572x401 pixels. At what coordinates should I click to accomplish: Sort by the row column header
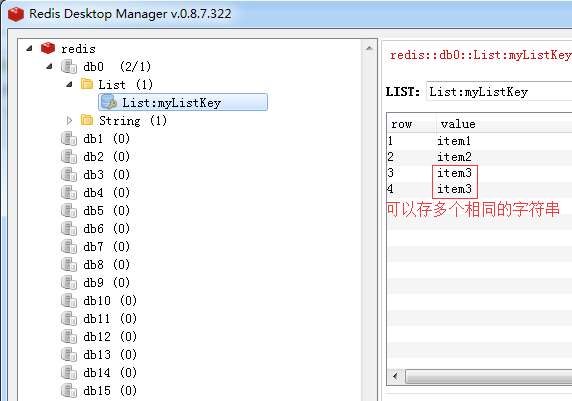[411, 124]
